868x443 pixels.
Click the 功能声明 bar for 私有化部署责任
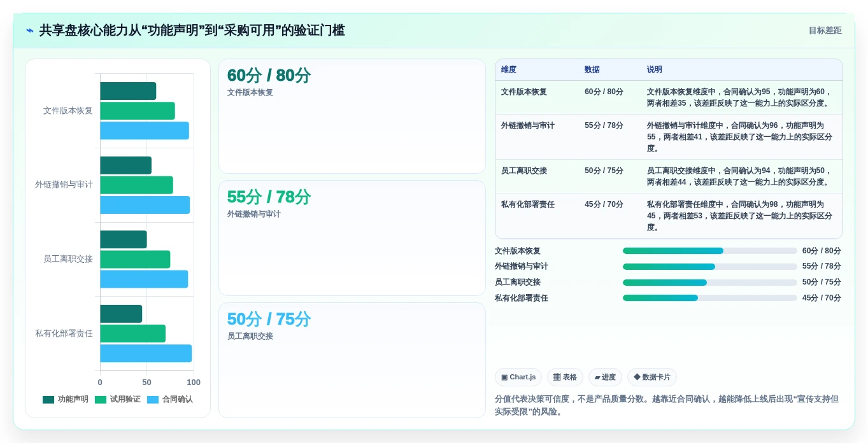pos(121,314)
